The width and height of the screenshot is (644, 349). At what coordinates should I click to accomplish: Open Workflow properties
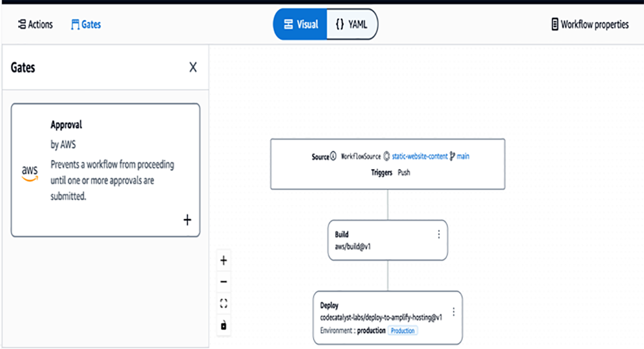point(590,24)
